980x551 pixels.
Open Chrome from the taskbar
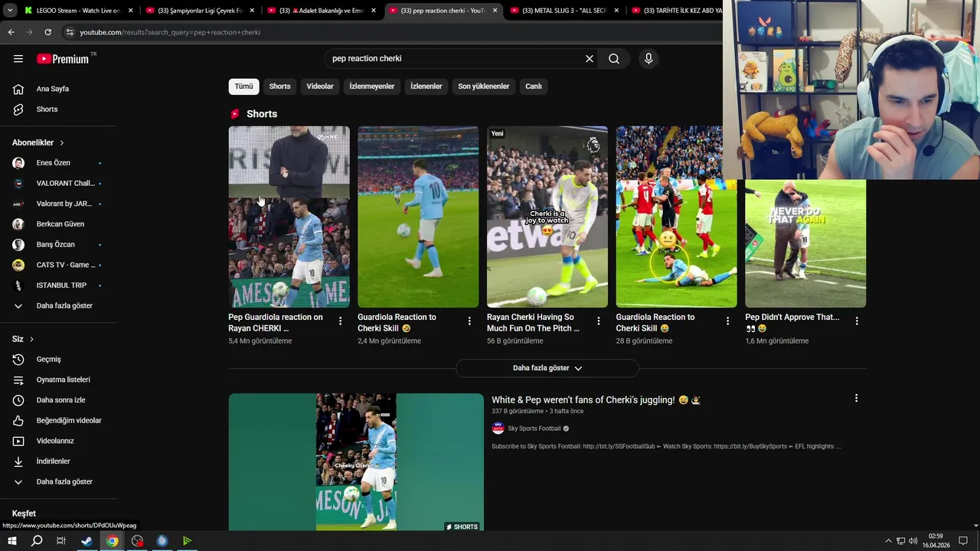[112, 541]
